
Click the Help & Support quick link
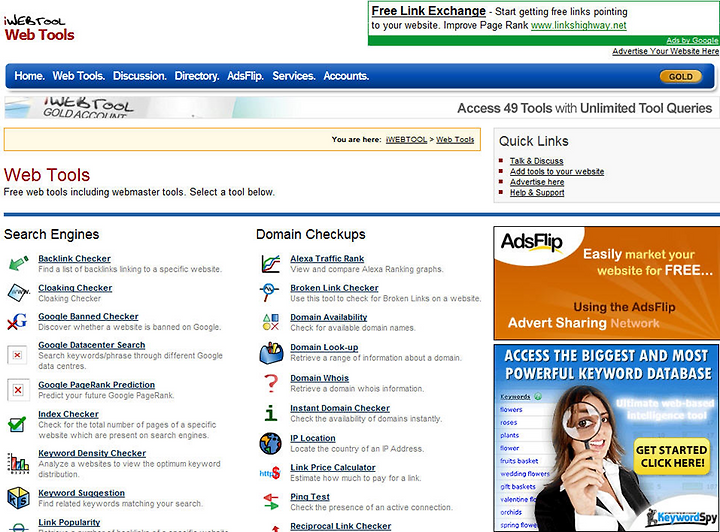tap(537, 192)
